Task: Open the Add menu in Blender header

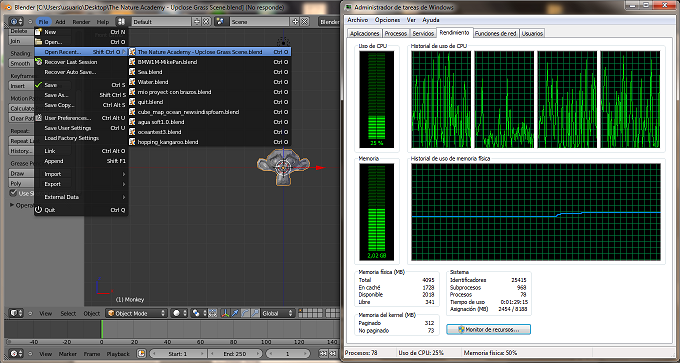Action: pos(60,22)
